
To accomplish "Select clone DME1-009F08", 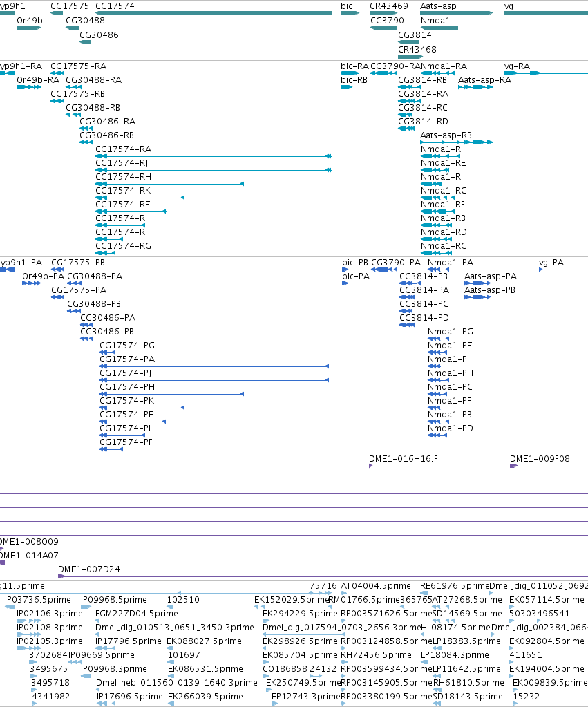I will 549,466.
